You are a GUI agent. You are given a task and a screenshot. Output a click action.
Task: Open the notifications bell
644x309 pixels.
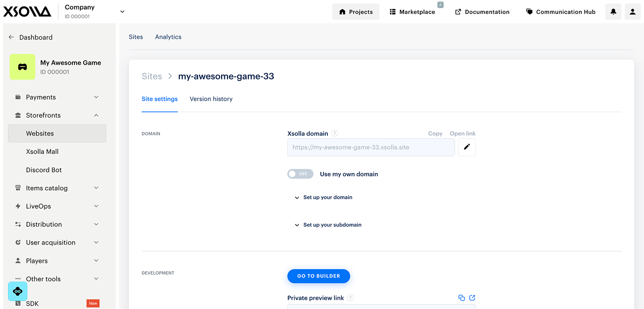point(613,12)
